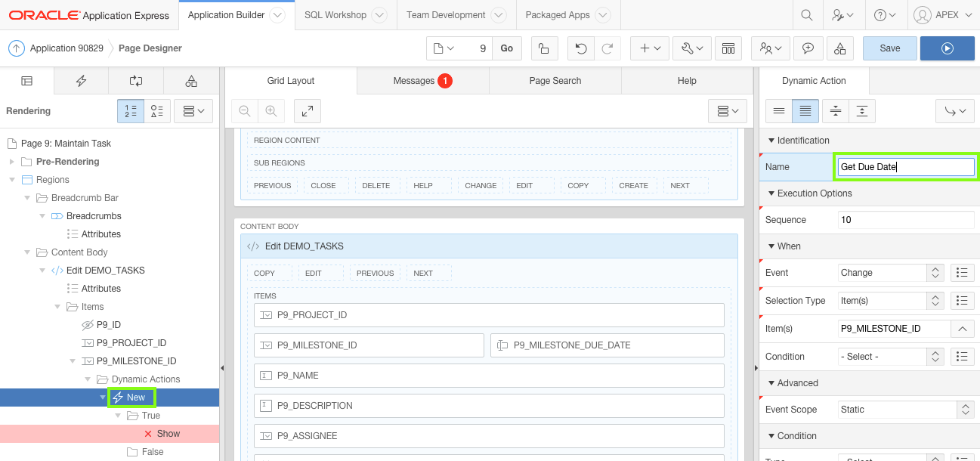Click the Sequence input field
The image size is (980, 461).
(905, 220)
